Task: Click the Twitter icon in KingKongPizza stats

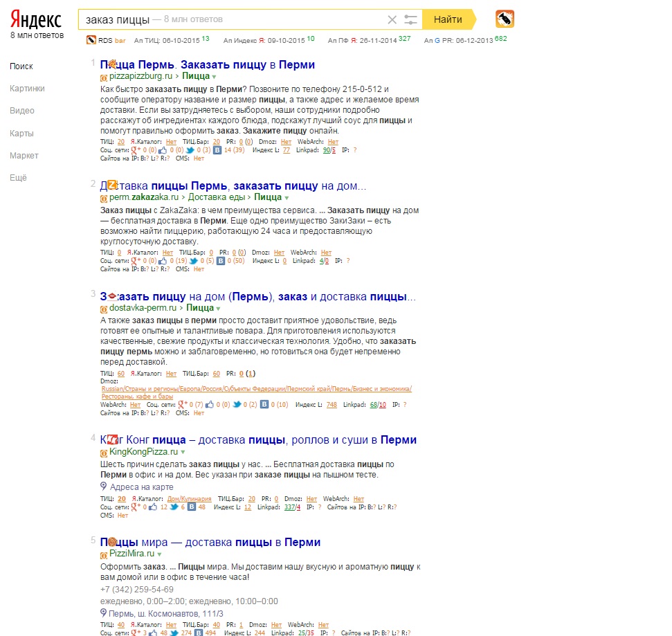Action: [174, 507]
